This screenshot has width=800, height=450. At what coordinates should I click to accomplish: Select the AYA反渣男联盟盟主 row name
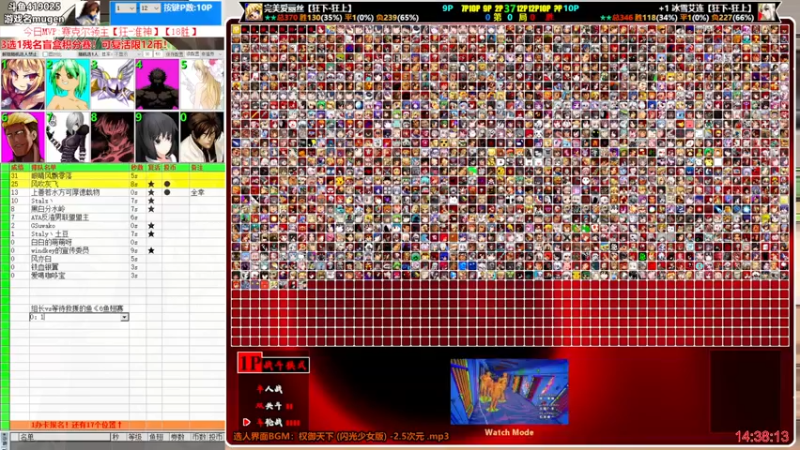pos(80,217)
